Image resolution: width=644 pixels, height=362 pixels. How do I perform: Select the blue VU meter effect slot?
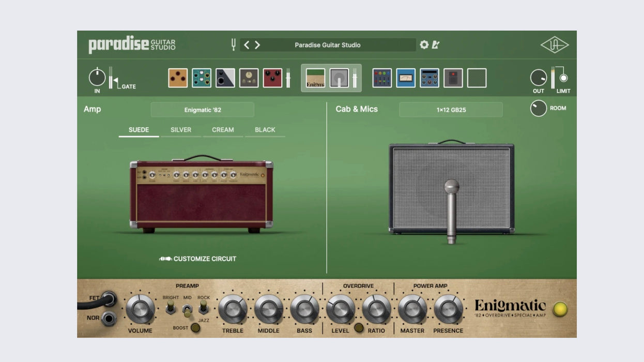tap(406, 78)
